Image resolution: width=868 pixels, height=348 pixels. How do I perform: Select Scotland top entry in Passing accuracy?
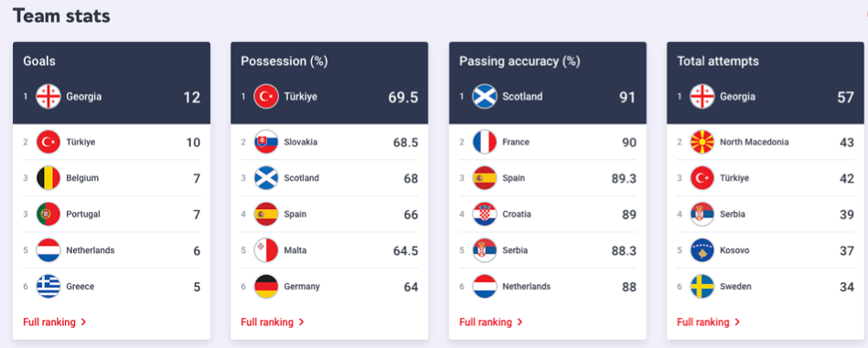tap(548, 97)
